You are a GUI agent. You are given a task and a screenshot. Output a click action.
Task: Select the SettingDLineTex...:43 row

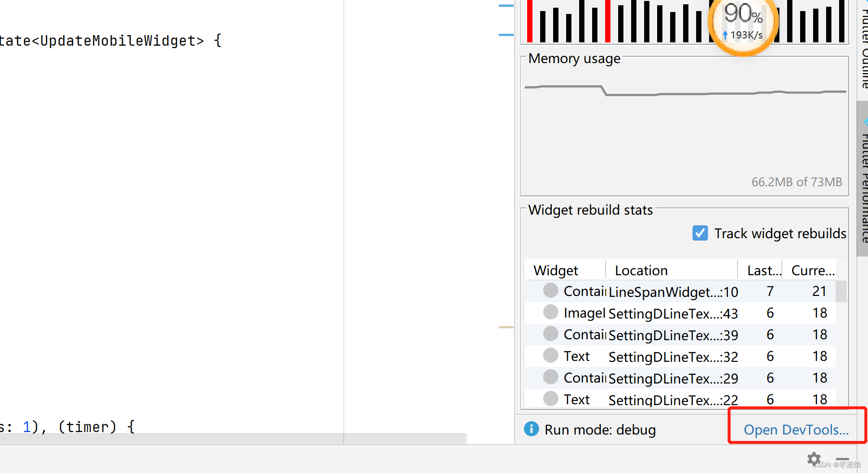coord(680,313)
